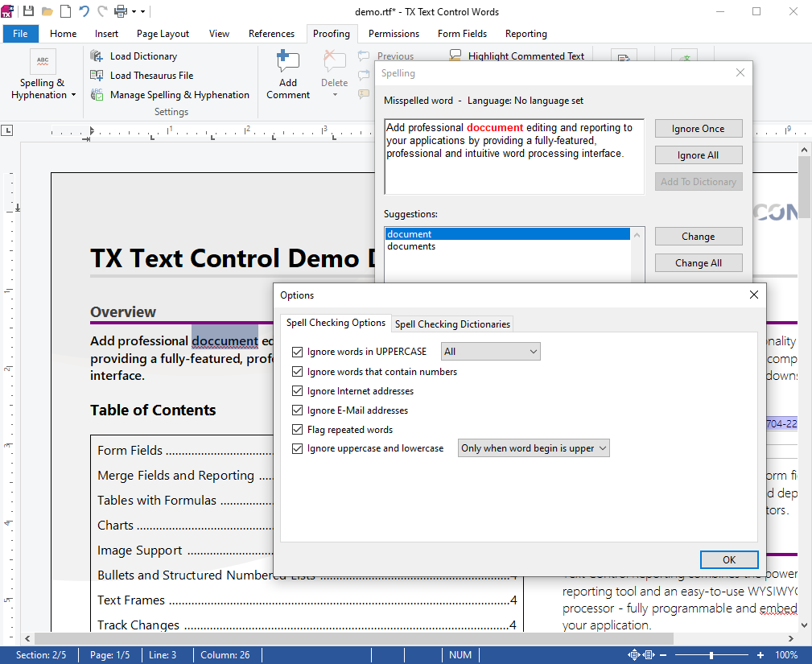
Task: Open the UPPERCASE scope dropdown showing All
Action: [x=490, y=351]
